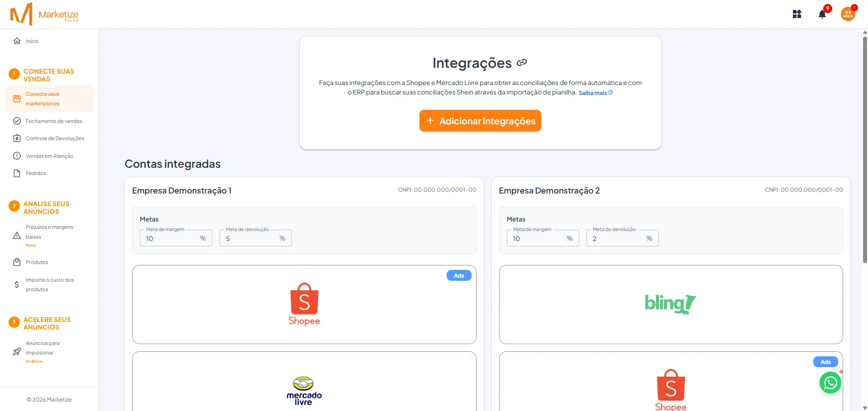The height and width of the screenshot is (411, 868).
Task: Click the Vendas em Atenção alert icon
Action: tap(17, 156)
